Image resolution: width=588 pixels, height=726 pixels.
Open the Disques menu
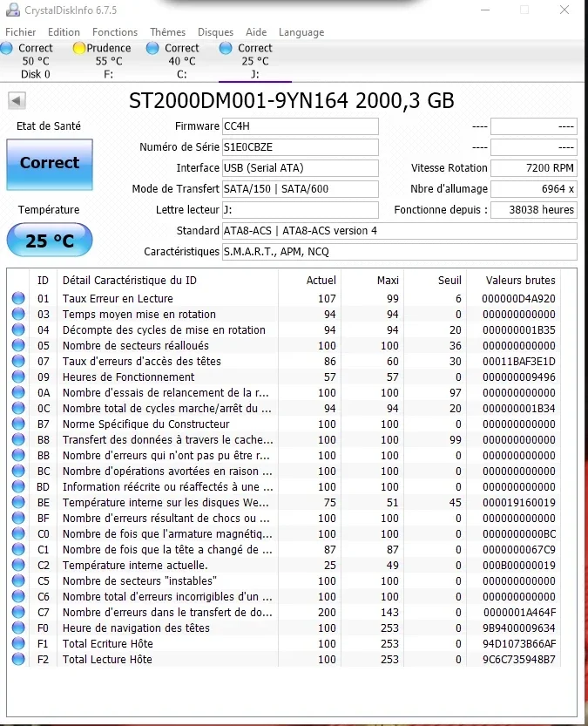(x=215, y=32)
